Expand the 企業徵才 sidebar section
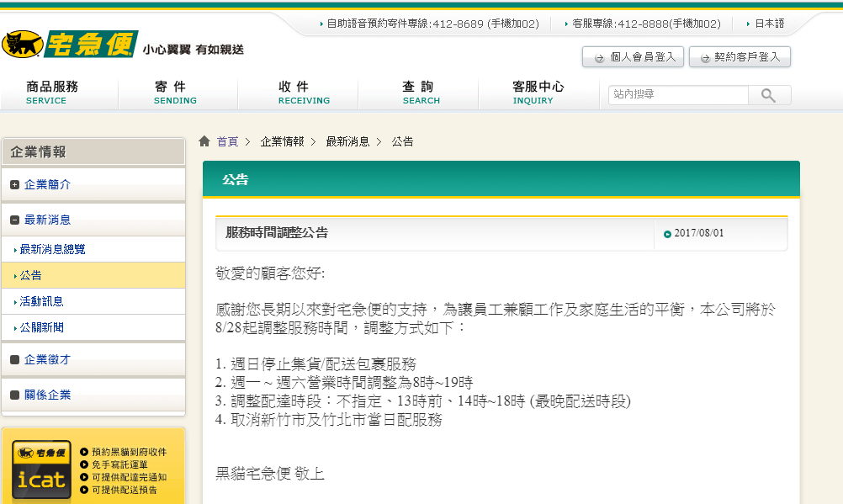 click(46, 360)
